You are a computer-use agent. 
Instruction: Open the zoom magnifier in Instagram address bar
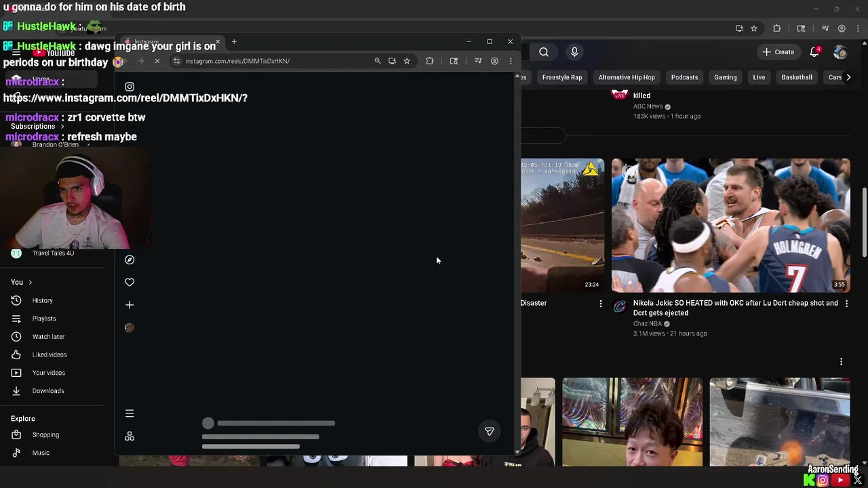coord(378,61)
